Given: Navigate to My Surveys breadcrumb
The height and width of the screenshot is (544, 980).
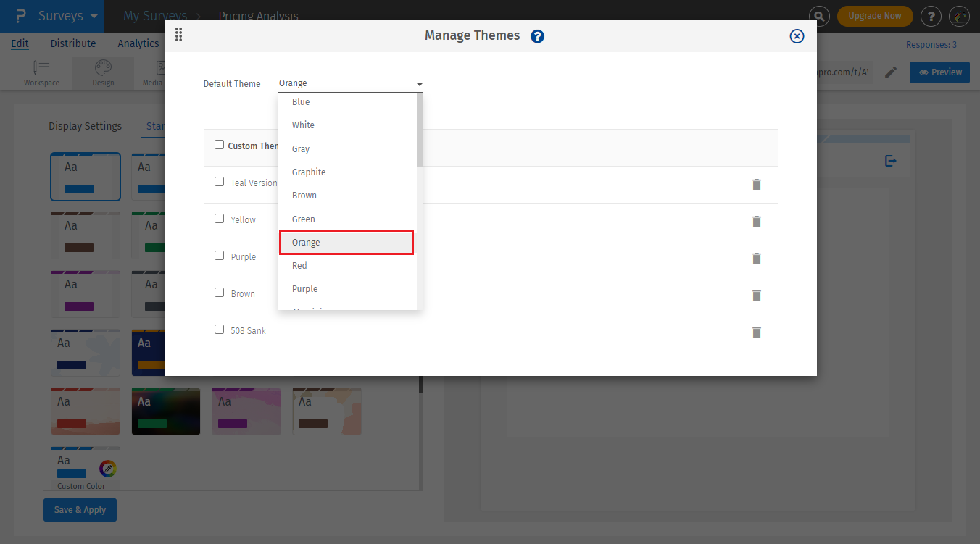Looking at the screenshot, I should (x=155, y=16).
